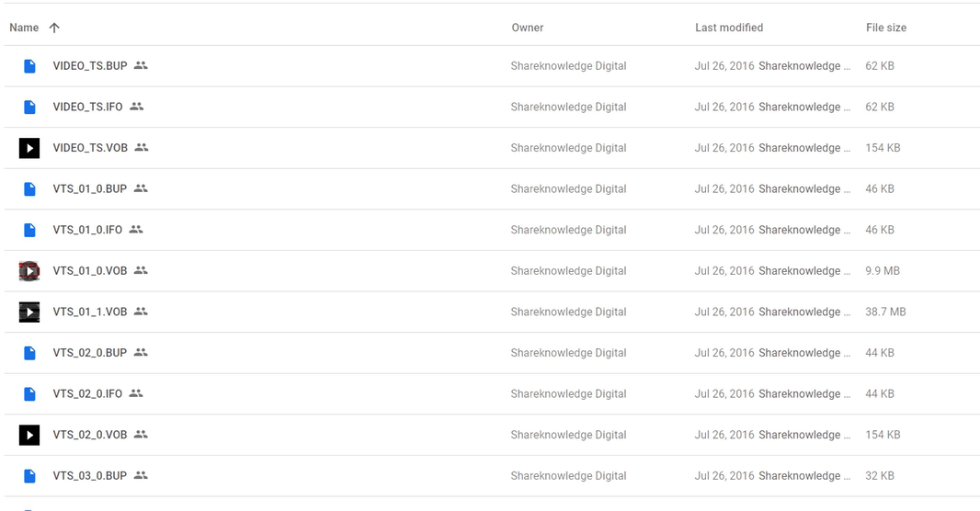Click the VIDEO_TS.VOB video play icon
Screen dimensions: 980x511
[x=29, y=148]
